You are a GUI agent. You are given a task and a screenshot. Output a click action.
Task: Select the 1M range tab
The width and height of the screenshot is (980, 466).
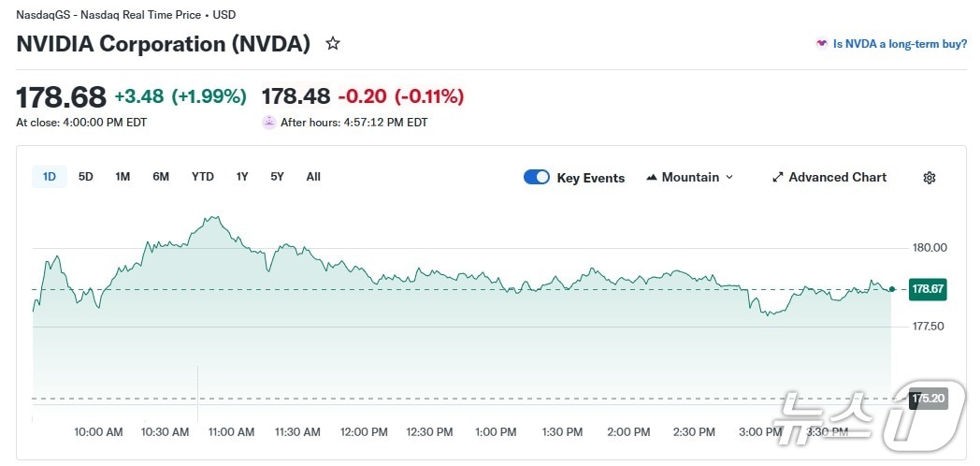(122, 177)
